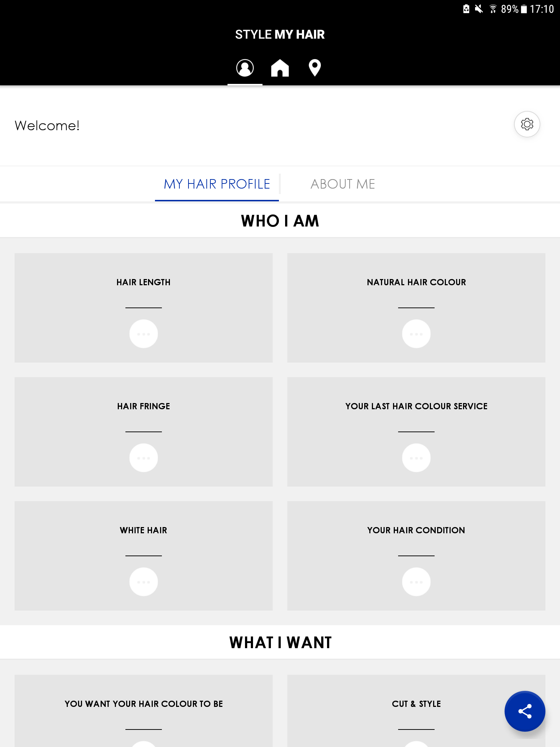Open the salon locator pin icon
The image size is (560, 747).
pos(315,68)
